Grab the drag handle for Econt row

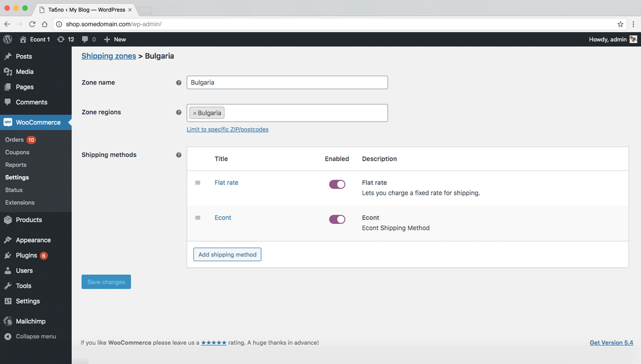pyautogui.click(x=198, y=218)
